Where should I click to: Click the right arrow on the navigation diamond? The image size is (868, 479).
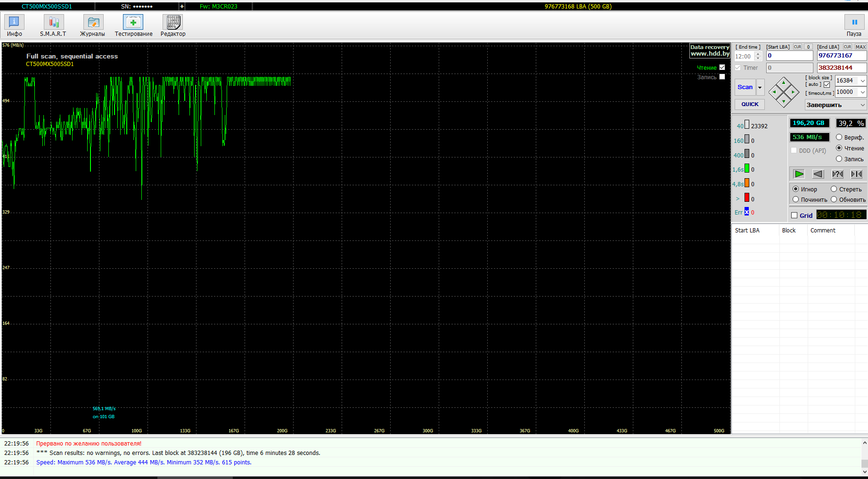(793, 92)
